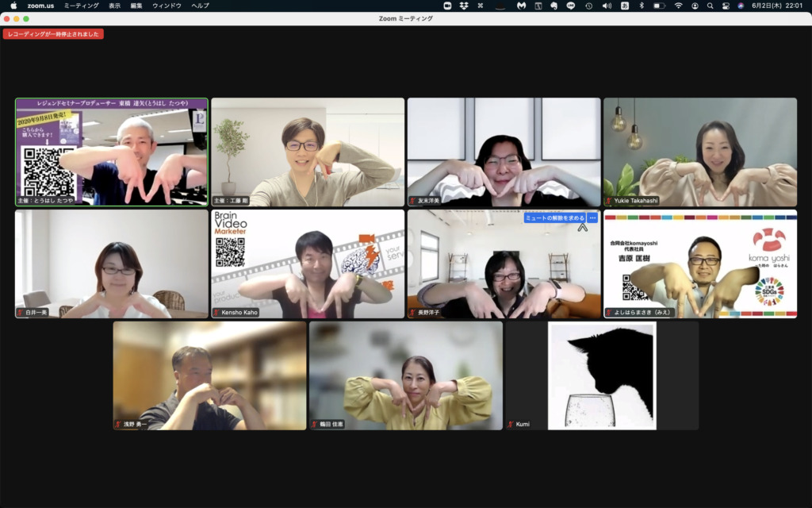This screenshot has height=508, width=812.
Task: Launch Siri from the menu bar
Action: pyautogui.click(x=741, y=6)
